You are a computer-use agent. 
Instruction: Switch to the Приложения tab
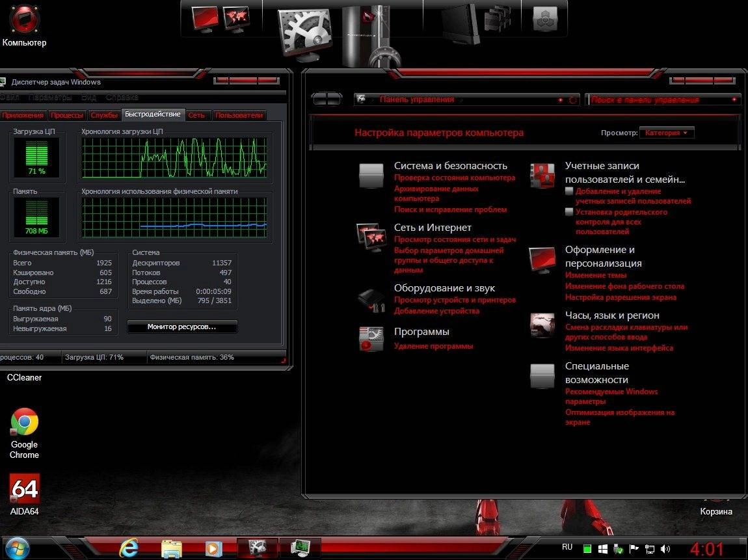click(x=22, y=115)
